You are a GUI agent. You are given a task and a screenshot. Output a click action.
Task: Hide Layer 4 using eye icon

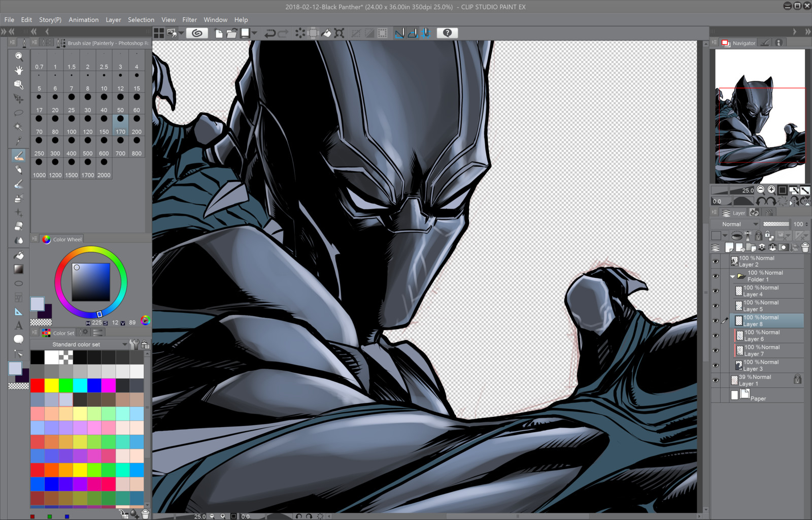716,291
